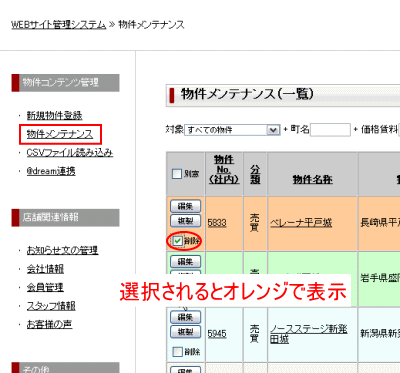Open the ノースステージ新発田城 property link
The height and width of the screenshot is (373, 400).
[x=309, y=334]
